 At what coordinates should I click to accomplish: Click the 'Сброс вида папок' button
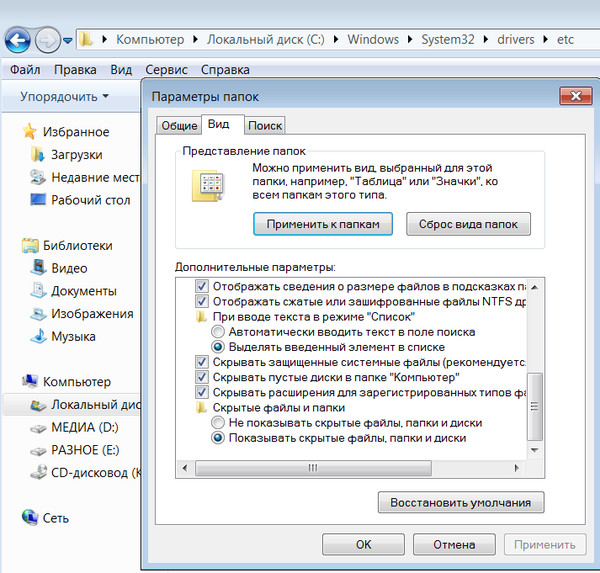pos(468,224)
